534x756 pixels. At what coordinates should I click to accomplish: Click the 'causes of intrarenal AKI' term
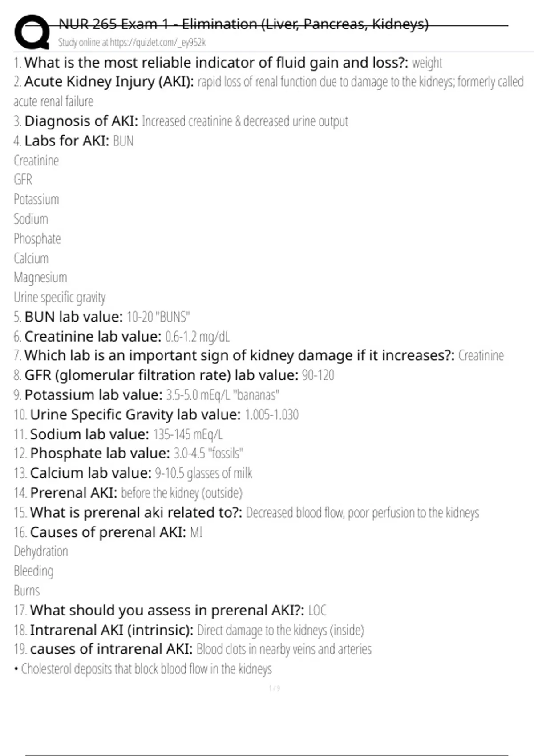click(x=111, y=649)
